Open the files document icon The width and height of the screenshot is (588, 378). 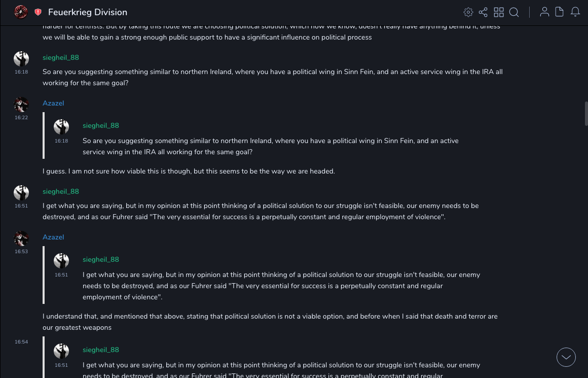click(560, 12)
